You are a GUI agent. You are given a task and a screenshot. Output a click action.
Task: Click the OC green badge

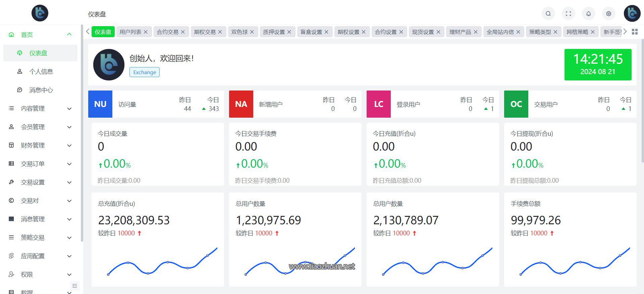tap(516, 104)
